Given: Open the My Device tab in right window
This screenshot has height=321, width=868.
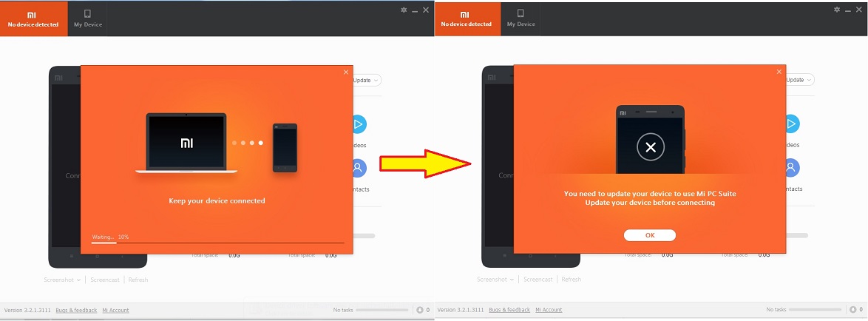Looking at the screenshot, I should 521,18.
